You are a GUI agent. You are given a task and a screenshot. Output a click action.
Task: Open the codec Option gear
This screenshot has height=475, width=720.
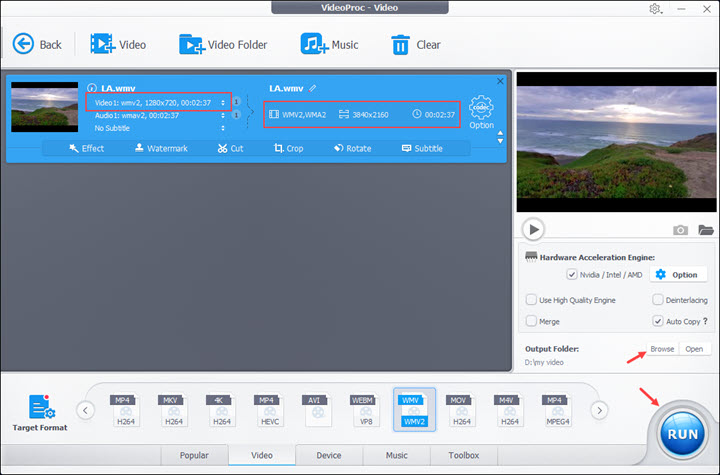(481, 112)
